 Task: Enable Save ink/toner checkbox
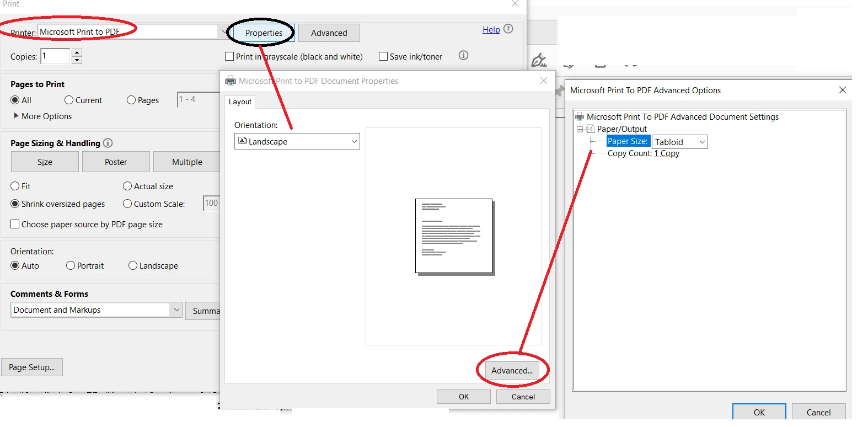(x=383, y=56)
